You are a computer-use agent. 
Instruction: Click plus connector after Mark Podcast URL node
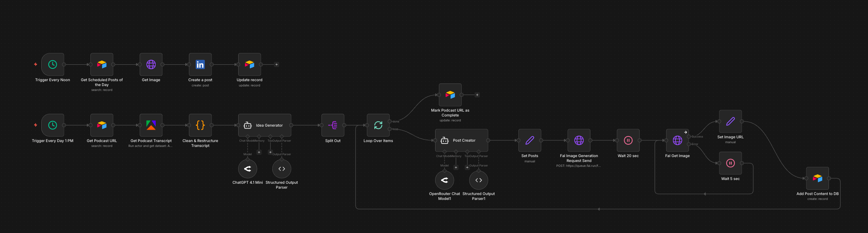(477, 95)
